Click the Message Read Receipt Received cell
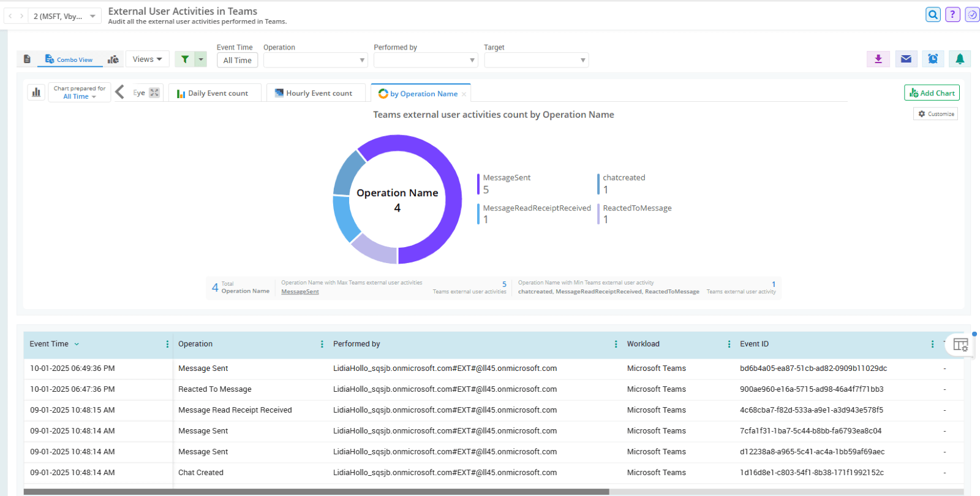980x496 pixels. click(x=235, y=410)
